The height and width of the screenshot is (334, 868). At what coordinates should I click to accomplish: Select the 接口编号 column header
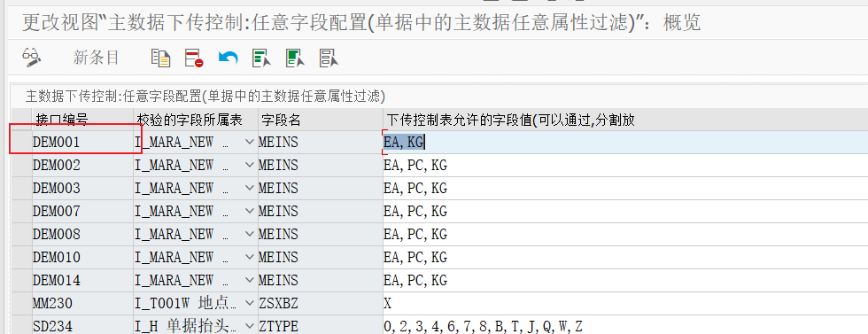[x=82, y=120]
